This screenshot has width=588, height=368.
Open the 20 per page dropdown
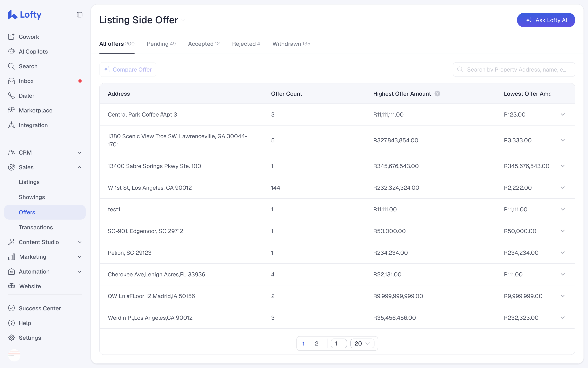pyautogui.click(x=362, y=343)
